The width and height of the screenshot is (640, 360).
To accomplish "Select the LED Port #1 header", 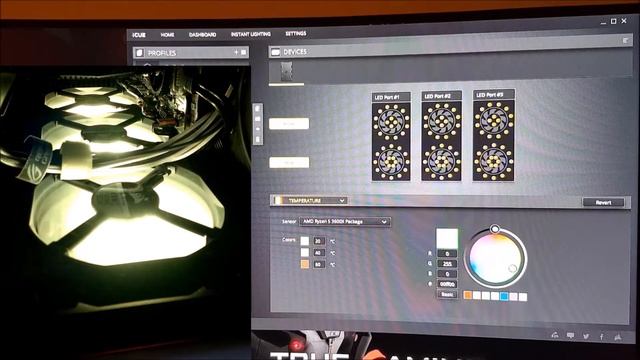I will pyautogui.click(x=391, y=97).
